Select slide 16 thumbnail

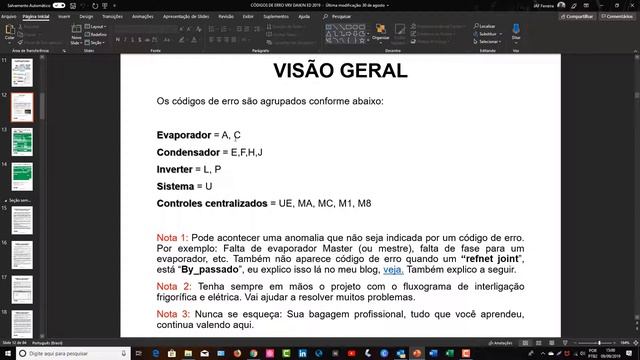(x=22, y=255)
